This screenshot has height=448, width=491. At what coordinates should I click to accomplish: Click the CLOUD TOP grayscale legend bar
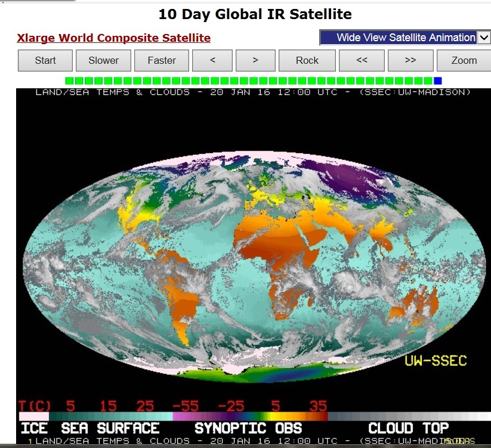click(x=409, y=416)
